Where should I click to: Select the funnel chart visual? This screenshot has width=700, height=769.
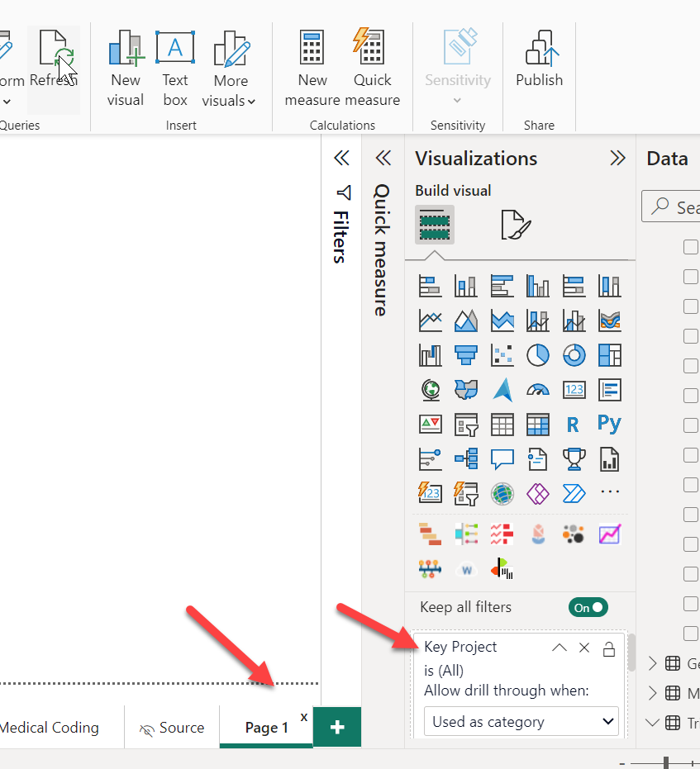pyautogui.click(x=466, y=355)
